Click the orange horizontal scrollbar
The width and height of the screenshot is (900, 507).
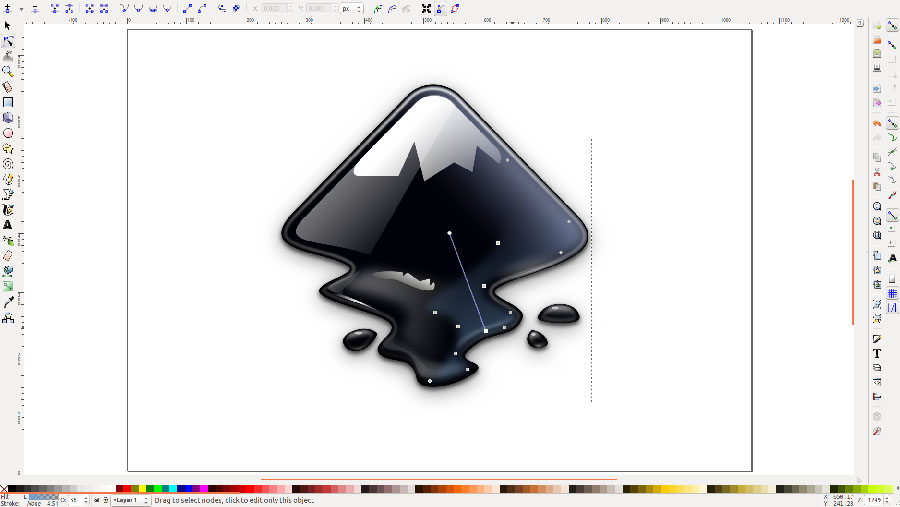coord(439,479)
